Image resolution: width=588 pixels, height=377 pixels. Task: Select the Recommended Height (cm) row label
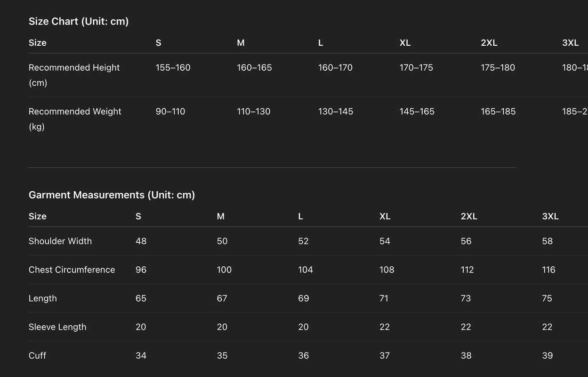74,74
